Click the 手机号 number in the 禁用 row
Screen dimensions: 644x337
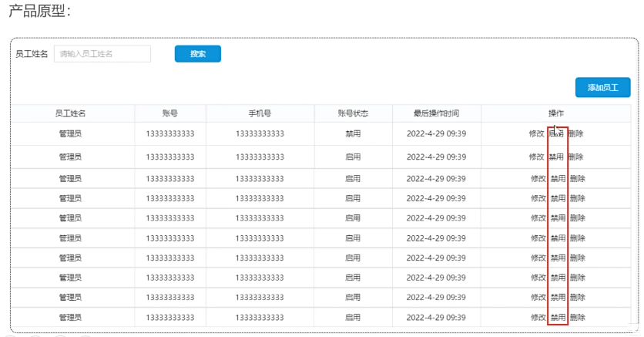(260, 133)
